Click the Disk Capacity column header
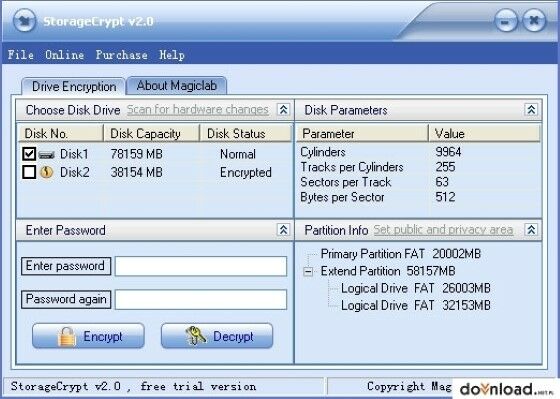 (151, 134)
